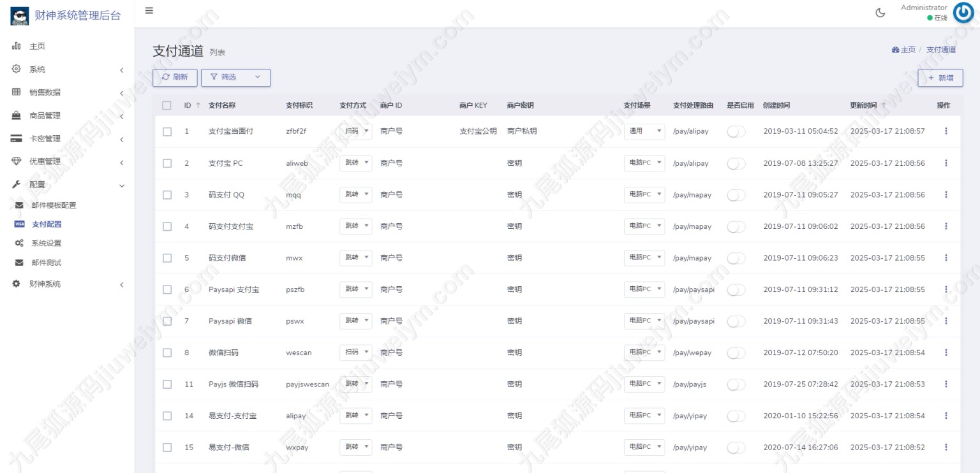Open row actions menu for 支付宝当面付
The width and height of the screenshot is (980, 473).
(x=946, y=131)
